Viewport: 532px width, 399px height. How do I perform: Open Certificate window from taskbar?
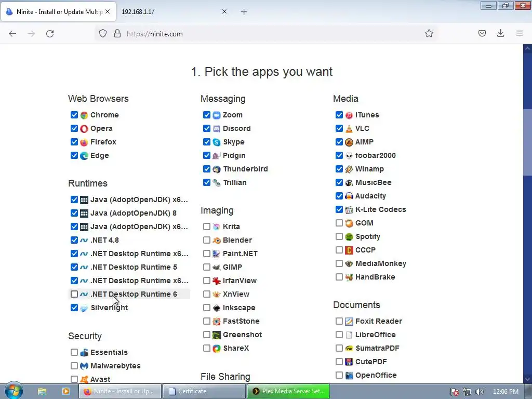point(204,391)
